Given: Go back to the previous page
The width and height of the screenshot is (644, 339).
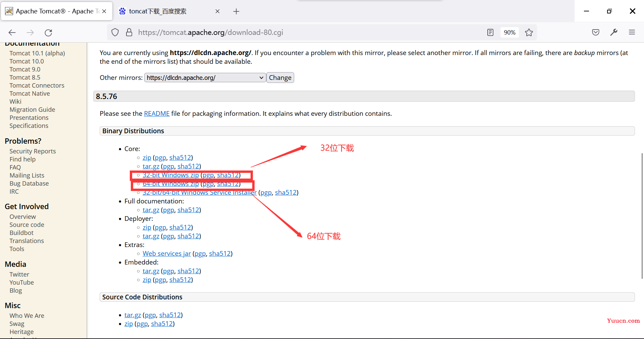Looking at the screenshot, I should click(12, 33).
